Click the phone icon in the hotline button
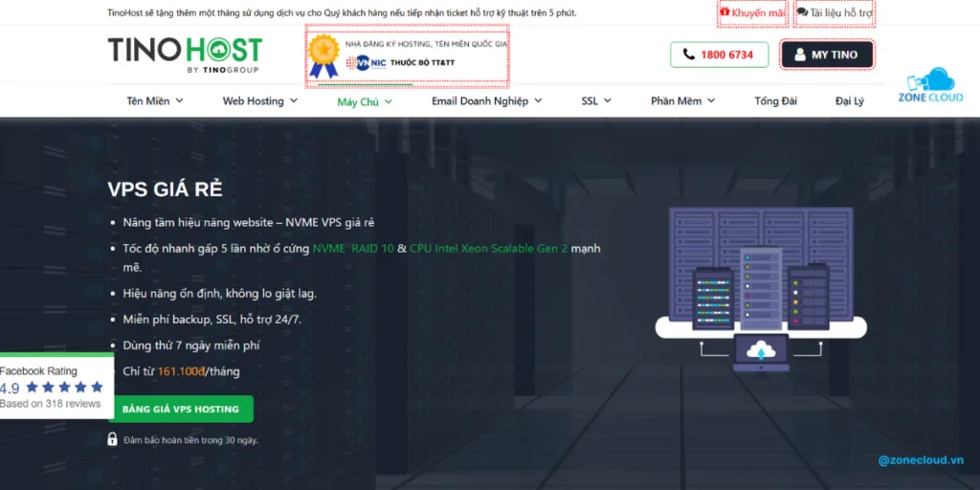 689,55
